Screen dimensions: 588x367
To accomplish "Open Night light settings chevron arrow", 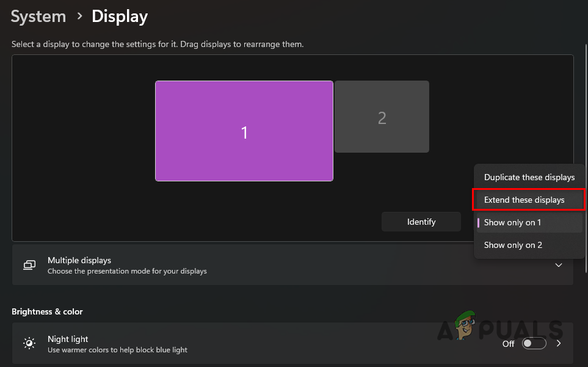I will (x=559, y=343).
